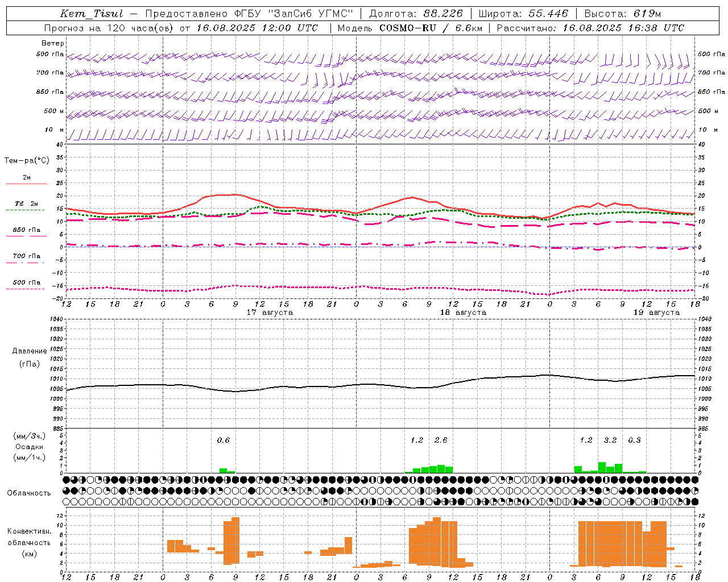
Task: Click the Рассчитано: 16.08.2025 16:38 UTC timestamp
Action: (590, 28)
